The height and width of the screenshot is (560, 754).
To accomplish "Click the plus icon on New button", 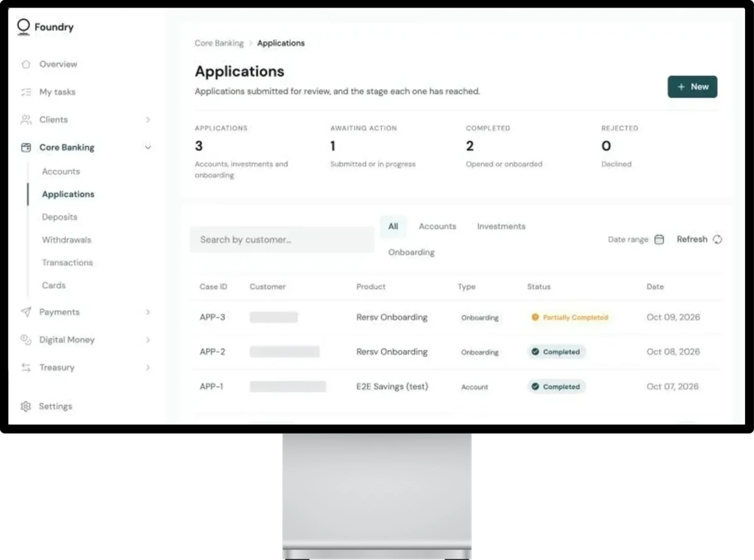I will [x=681, y=87].
